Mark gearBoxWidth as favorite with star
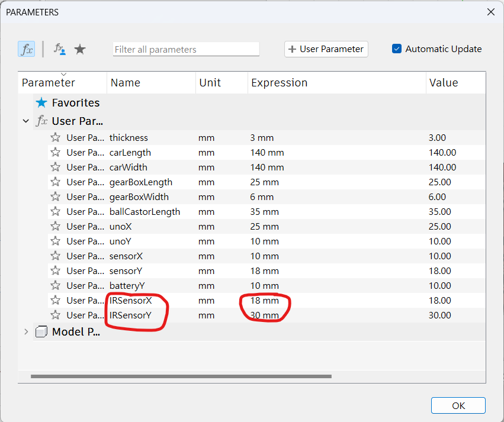504x422 pixels. [x=55, y=196]
